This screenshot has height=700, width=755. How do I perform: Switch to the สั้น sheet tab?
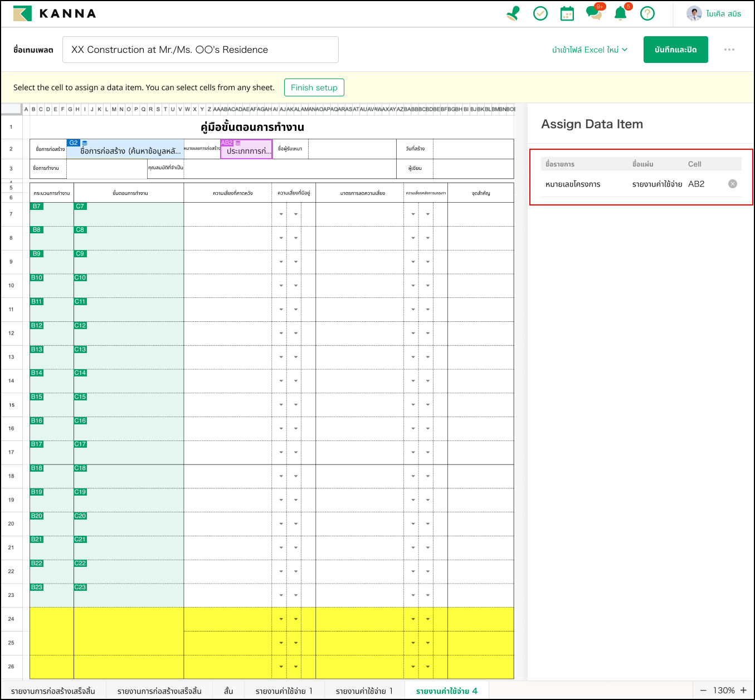228,691
